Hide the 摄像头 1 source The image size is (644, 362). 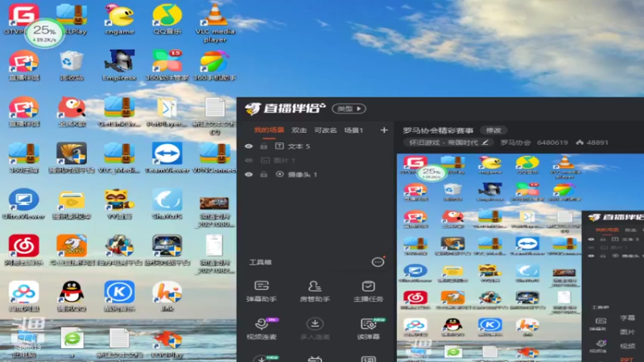tap(249, 175)
